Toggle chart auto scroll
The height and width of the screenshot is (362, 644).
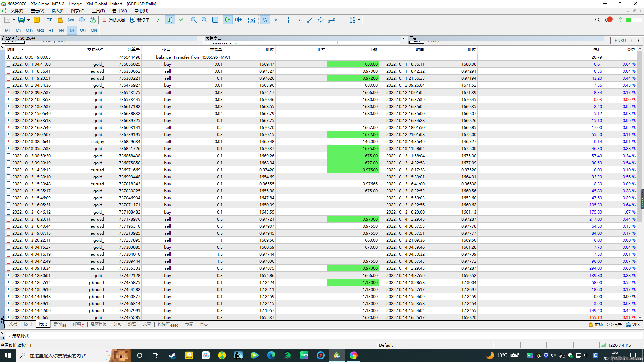pyautogui.click(x=228, y=20)
